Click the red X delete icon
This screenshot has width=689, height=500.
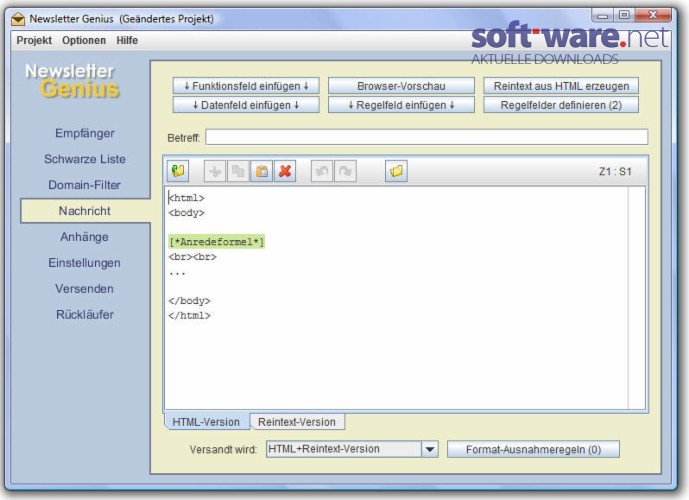(285, 171)
